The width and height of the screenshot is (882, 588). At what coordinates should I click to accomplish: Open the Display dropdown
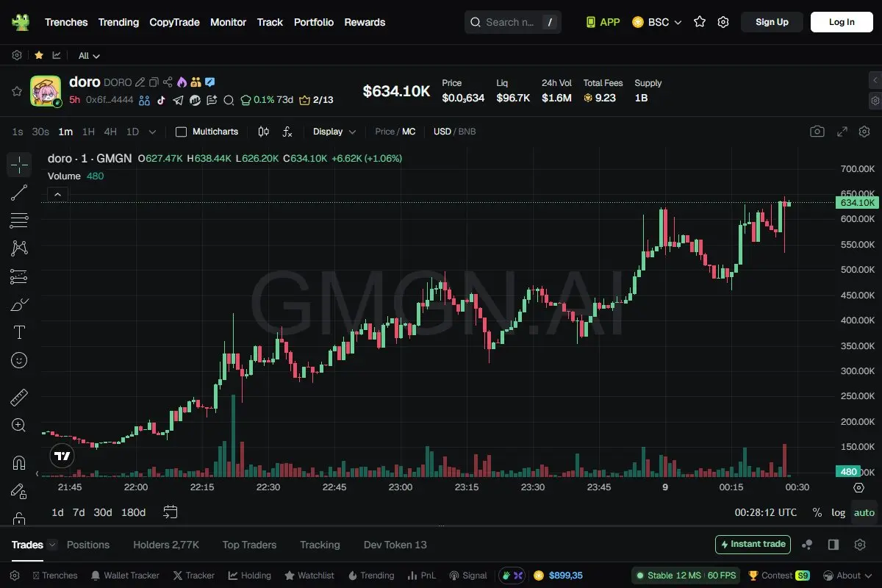pos(334,132)
